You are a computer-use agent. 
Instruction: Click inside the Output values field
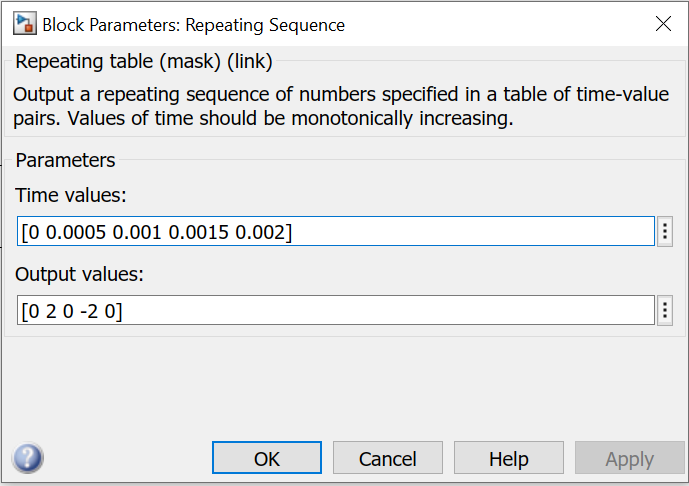[336, 310]
